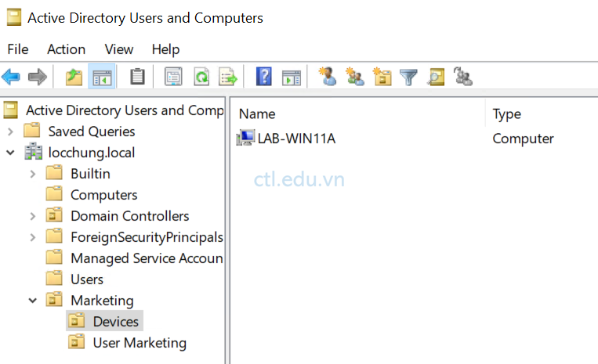This screenshot has width=598, height=364.
Task: Open filter options funnel icon
Action: [x=408, y=77]
